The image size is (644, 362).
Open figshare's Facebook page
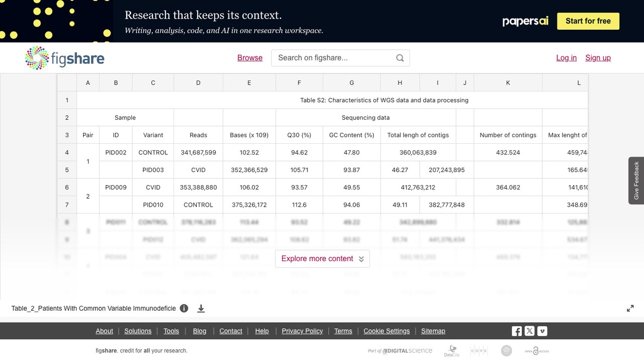(x=517, y=331)
